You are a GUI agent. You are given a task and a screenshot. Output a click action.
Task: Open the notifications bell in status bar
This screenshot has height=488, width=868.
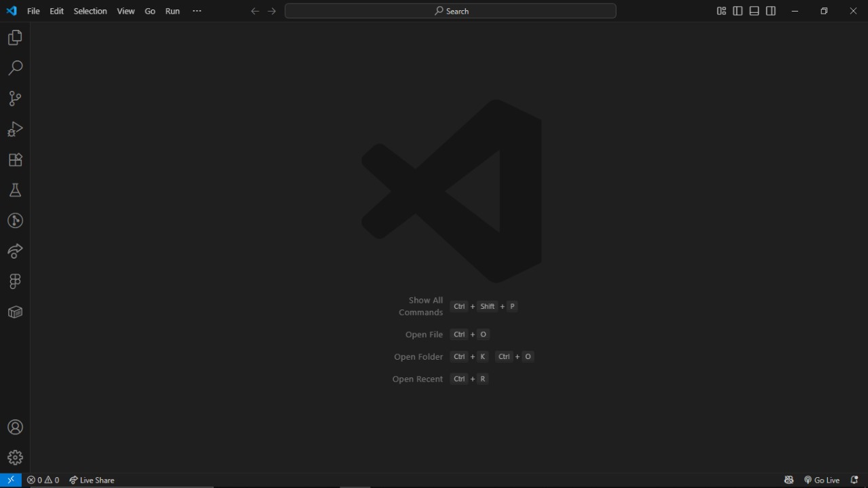[x=854, y=480]
